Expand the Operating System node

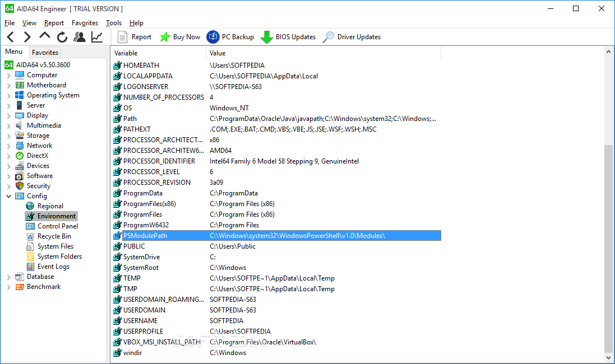(x=8, y=96)
